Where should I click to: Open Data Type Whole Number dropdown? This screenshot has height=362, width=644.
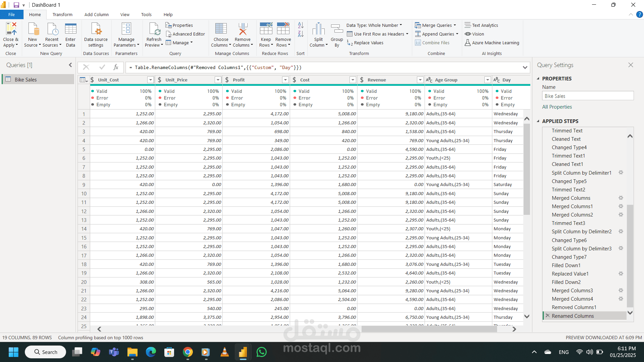(x=374, y=25)
